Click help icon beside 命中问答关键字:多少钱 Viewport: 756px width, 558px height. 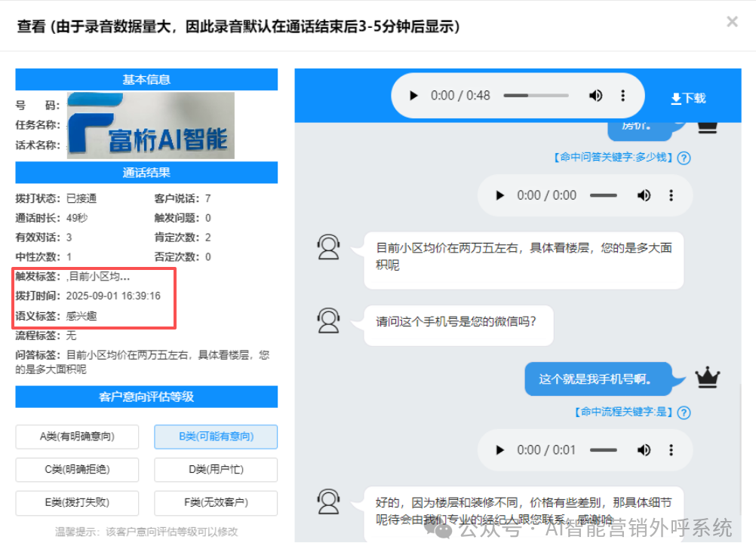[x=684, y=158]
